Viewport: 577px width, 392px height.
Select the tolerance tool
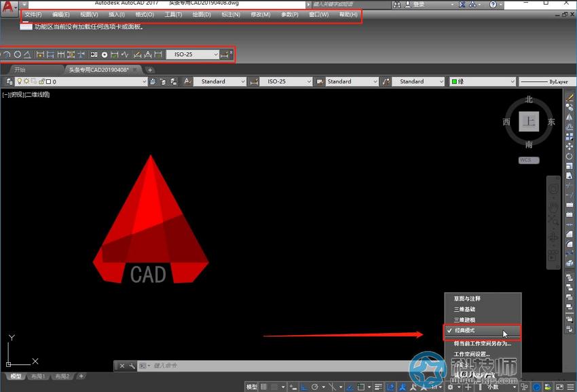click(x=94, y=55)
